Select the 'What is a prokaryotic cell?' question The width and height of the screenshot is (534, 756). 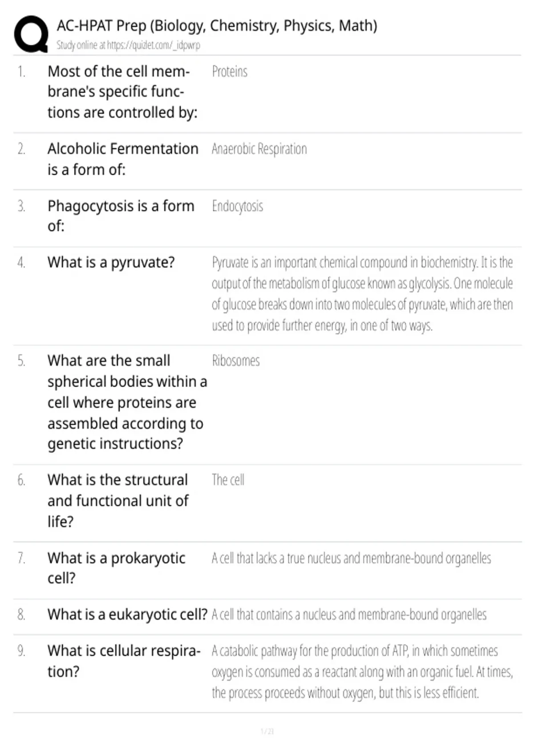[x=117, y=568]
